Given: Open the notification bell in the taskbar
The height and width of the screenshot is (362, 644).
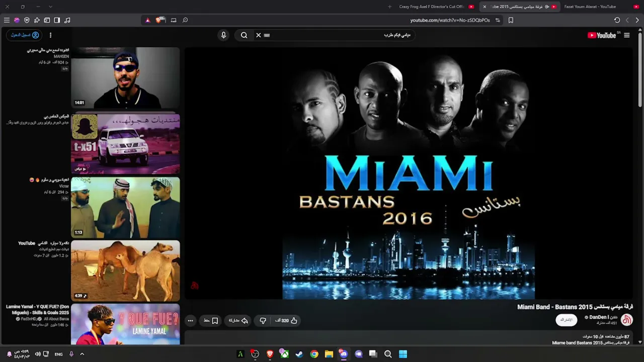Looking at the screenshot, I should click(x=9, y=354).
